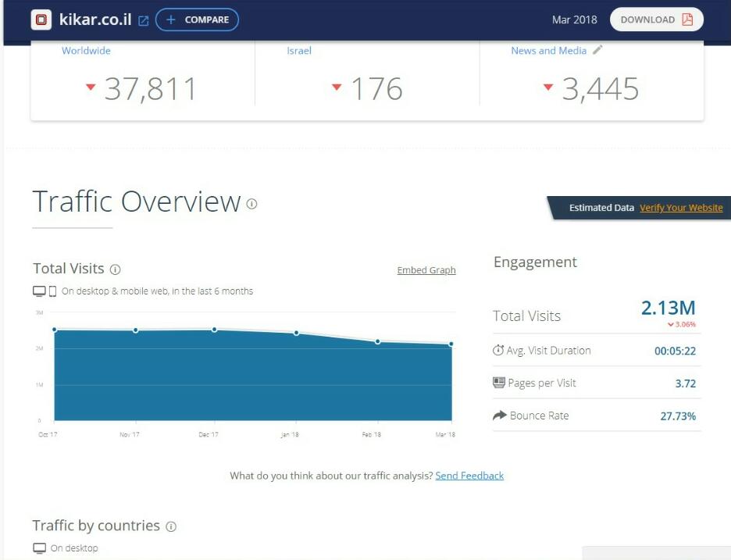Click the pencil icon beside News and Media
731x560 pixels.
point(597,50)
